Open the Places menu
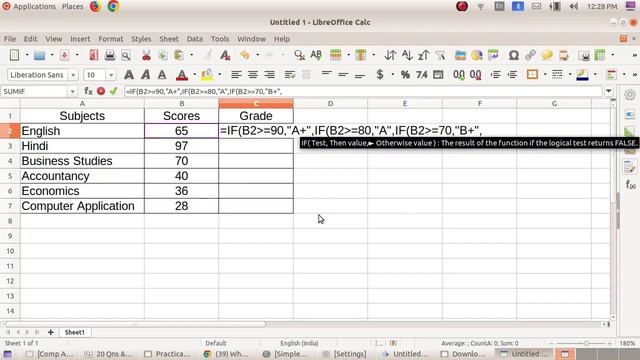The width and height of the screenshot is (640, 360). click(x=72, y=7)
